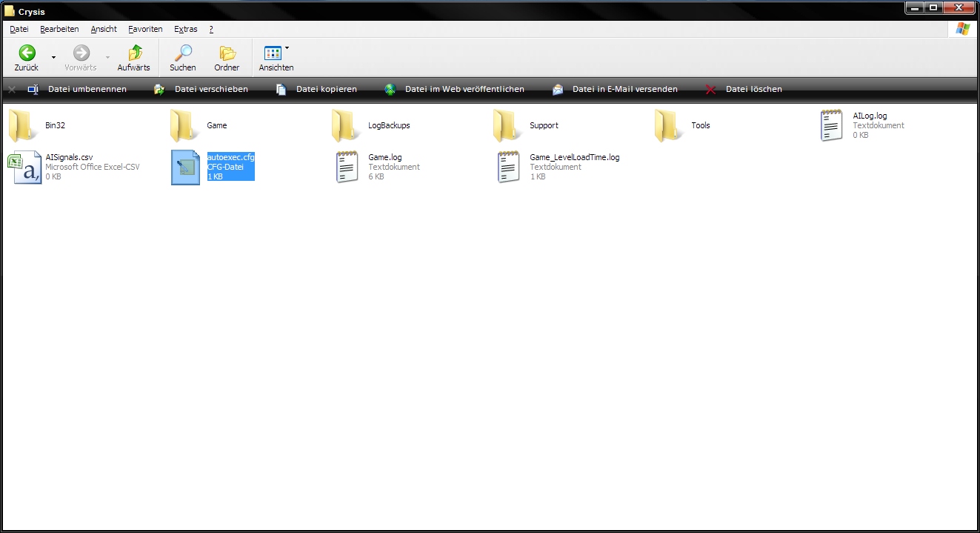Click the Datei kopieren copy icon

pyautogui.click(x=281, y=89)
